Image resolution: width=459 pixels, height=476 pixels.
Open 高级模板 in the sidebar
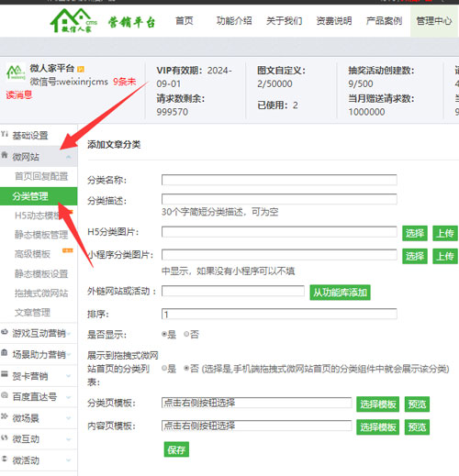(x=32, y=254)
